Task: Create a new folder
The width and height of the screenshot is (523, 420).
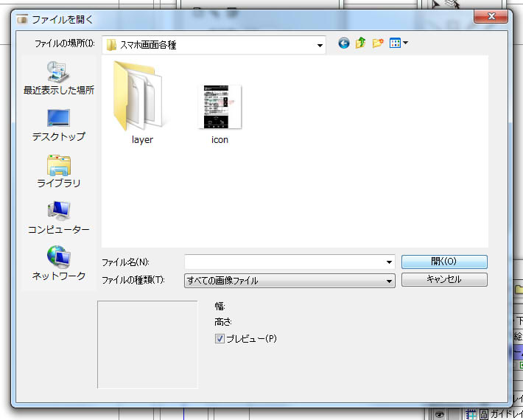Action: pos(378,43)
